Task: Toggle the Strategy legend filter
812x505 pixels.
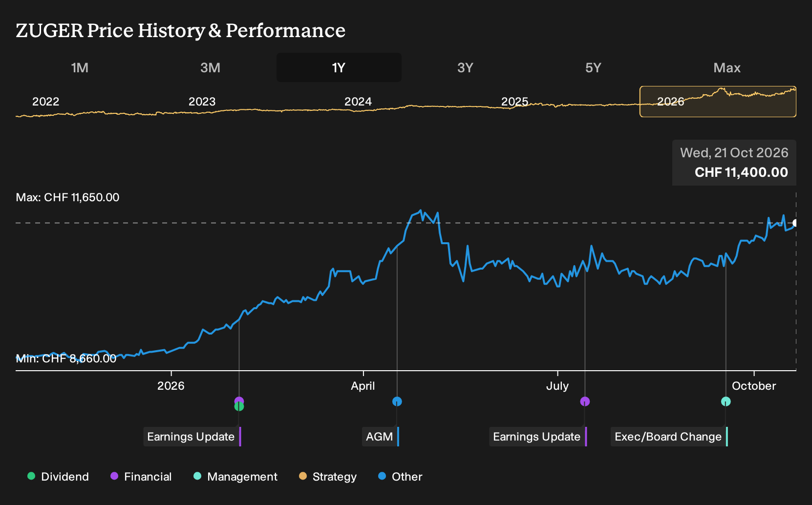Action: [328, 477]
